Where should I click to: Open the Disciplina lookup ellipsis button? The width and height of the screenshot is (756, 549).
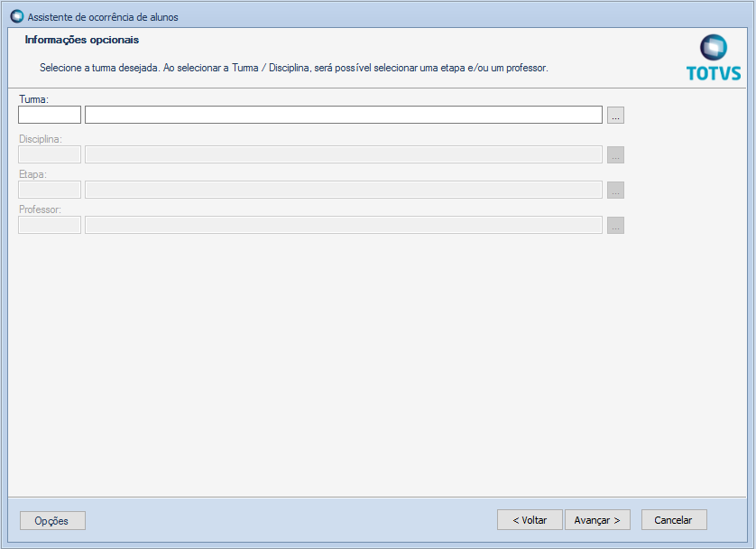point(615,155)
